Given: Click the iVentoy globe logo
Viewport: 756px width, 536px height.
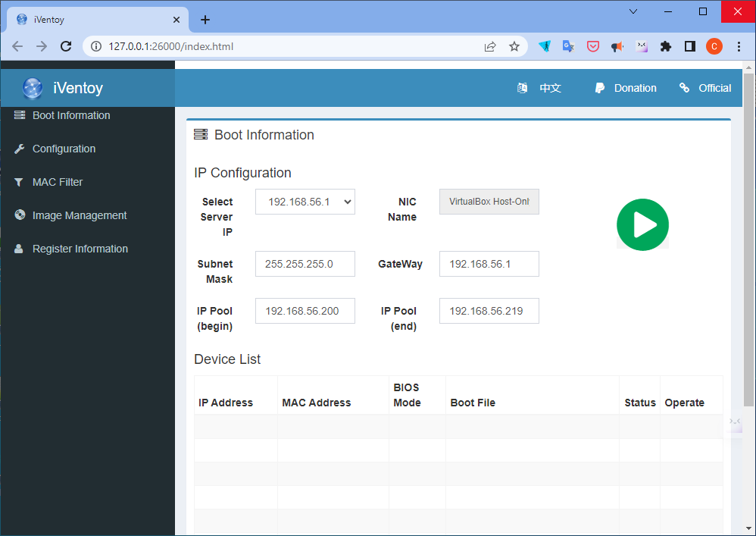Looking at the screenshot, I should click(x=33, y=88).
